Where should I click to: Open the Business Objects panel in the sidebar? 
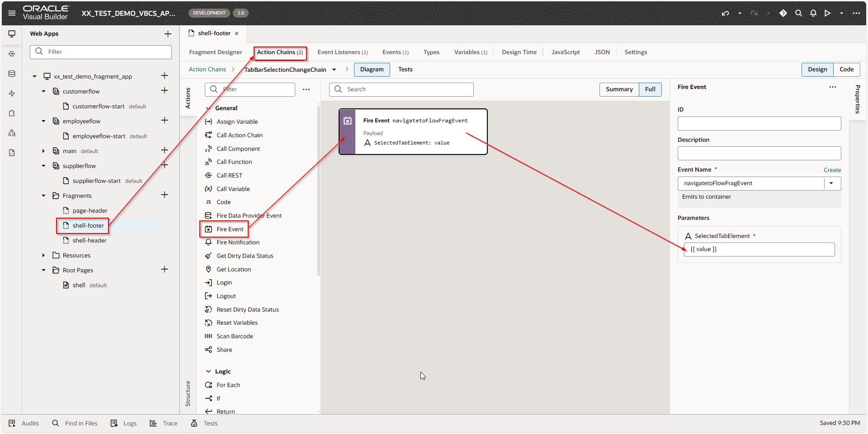click(x=11, y=73)
